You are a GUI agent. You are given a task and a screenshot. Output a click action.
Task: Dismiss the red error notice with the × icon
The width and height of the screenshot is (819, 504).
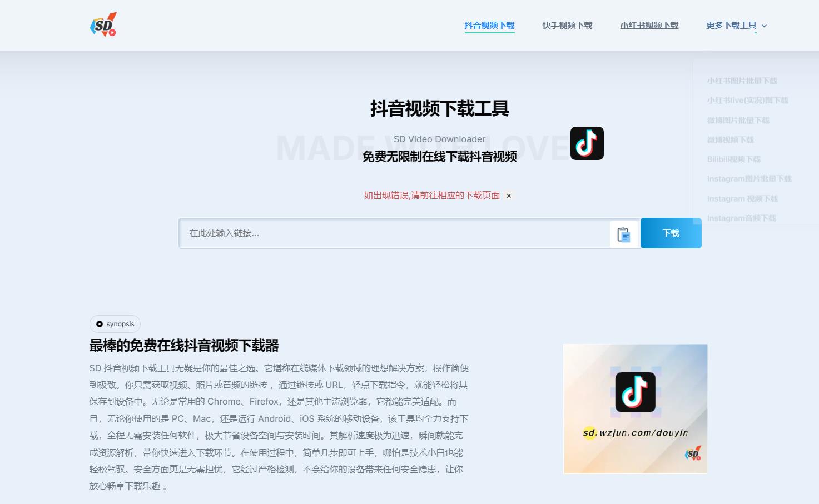(x=508, y=196)
